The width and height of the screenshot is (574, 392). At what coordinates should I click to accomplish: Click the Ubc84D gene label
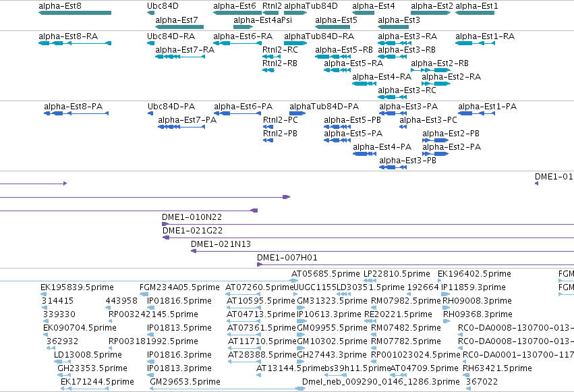163,6
